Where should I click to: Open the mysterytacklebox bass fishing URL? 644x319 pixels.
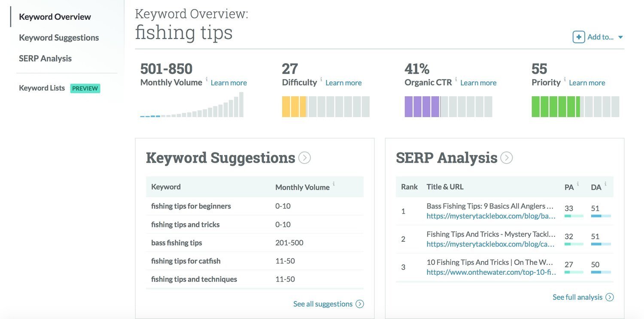click(491, 216)
